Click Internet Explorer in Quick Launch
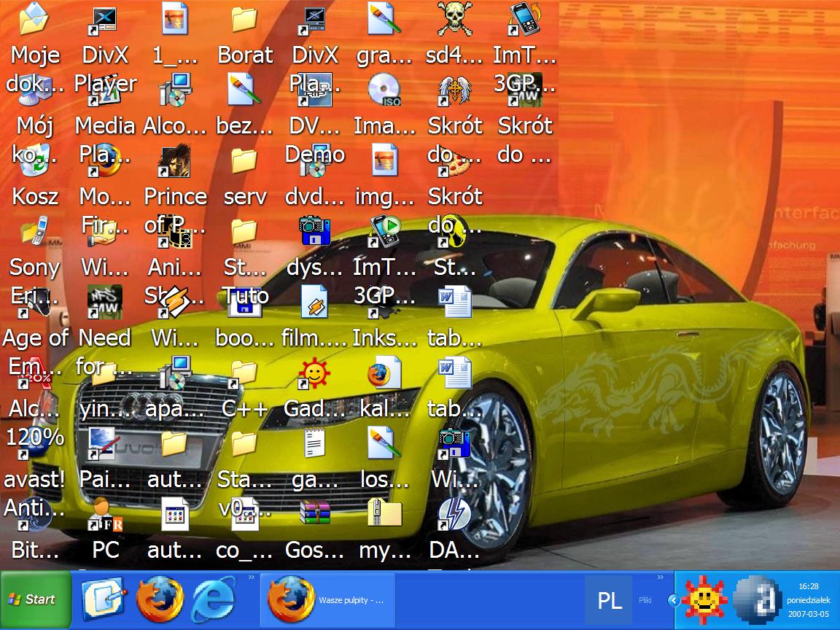 pos(214,599)
